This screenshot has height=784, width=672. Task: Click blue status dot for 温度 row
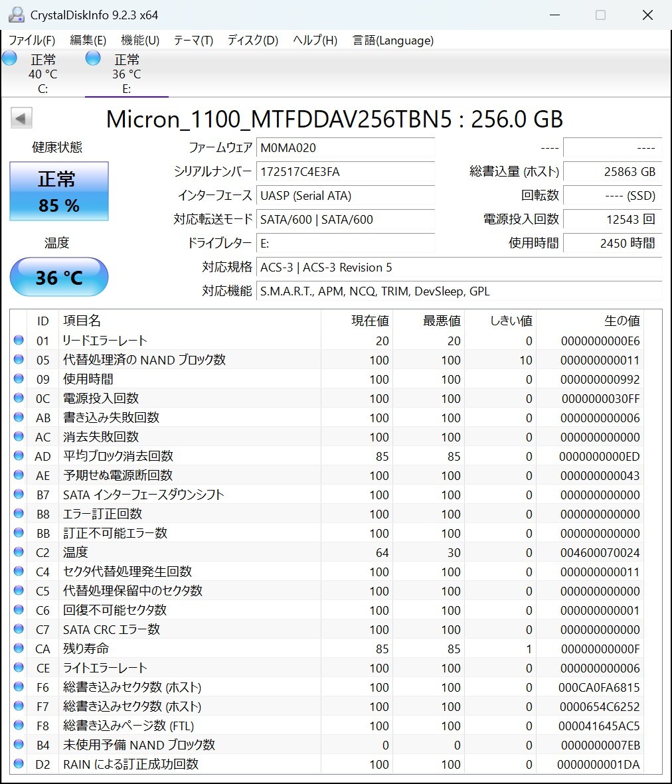[x=19, y=552]
